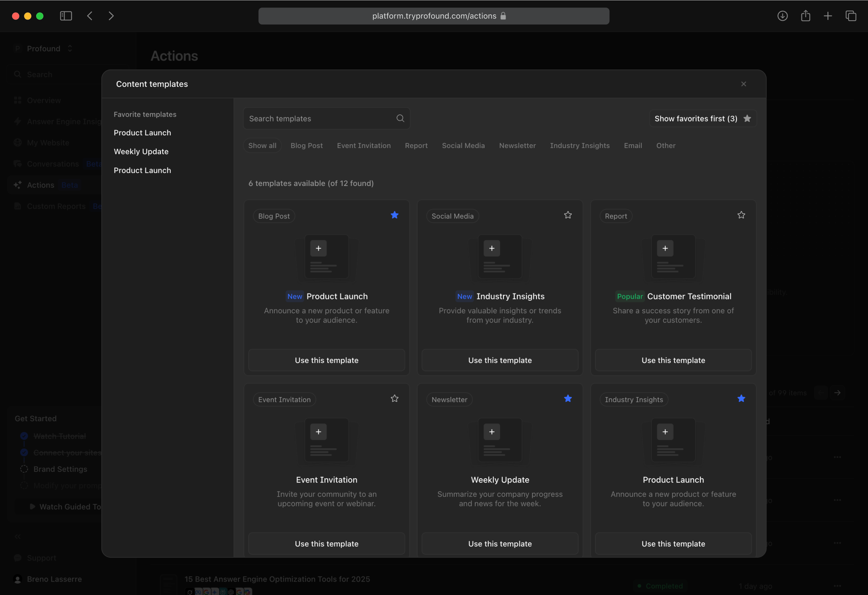Click the Event Invitation template thumbnail
Image resolution: width=868 pixels, height=595 pixels.
pos(327,440)
